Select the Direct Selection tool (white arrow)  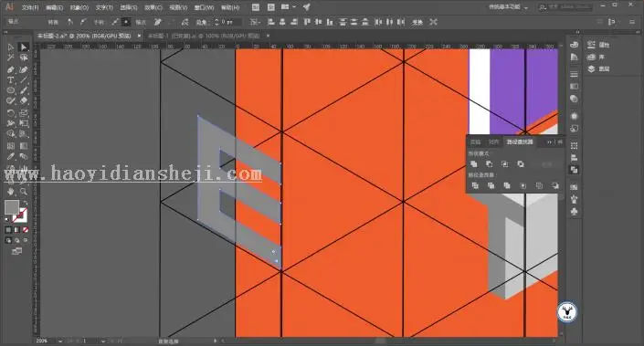[x=24, y=47]
